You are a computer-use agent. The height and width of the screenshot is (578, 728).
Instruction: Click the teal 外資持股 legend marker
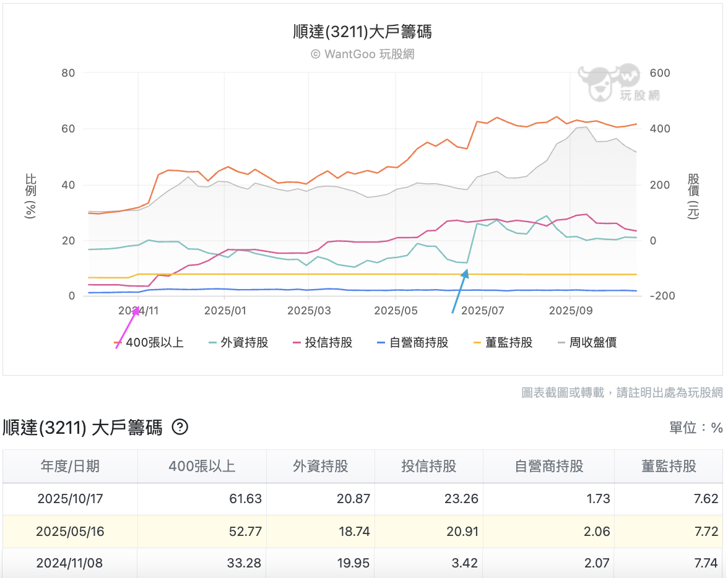coord(213,342)
